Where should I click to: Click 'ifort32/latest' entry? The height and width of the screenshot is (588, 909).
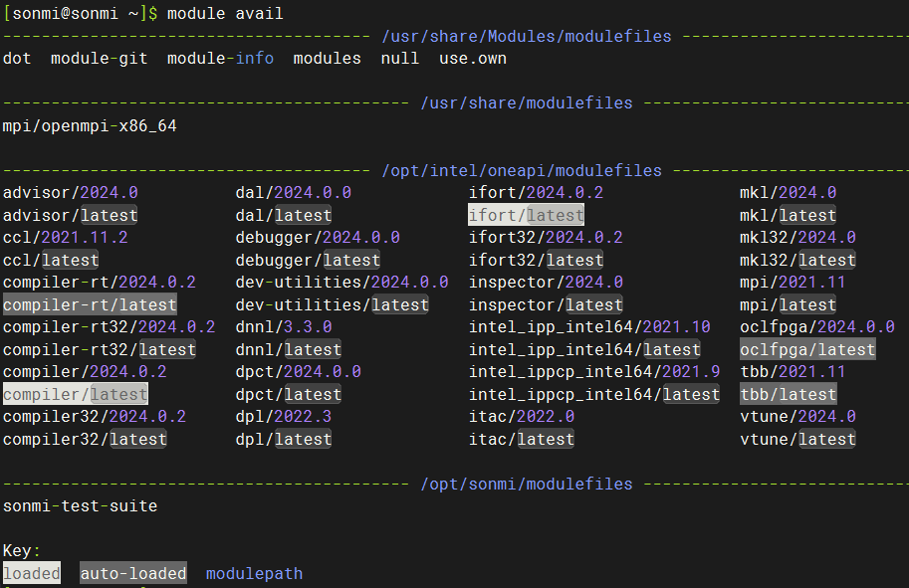coord(537,260)
